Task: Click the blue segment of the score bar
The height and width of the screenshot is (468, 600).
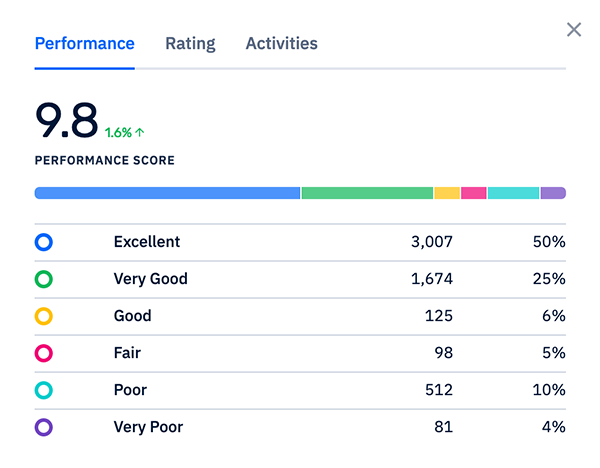Action: point(167,193)
